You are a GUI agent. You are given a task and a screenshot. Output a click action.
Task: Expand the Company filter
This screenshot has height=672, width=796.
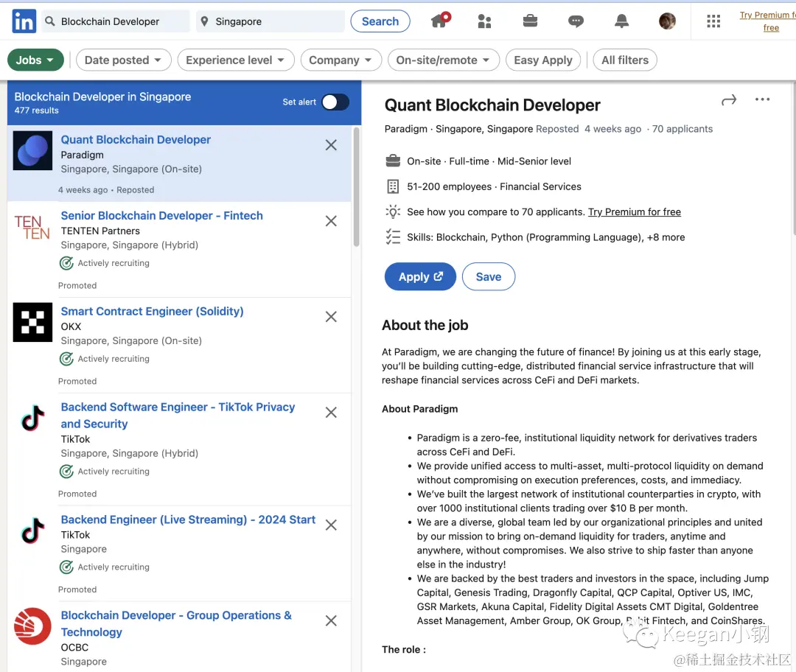(x=341, y=60)
